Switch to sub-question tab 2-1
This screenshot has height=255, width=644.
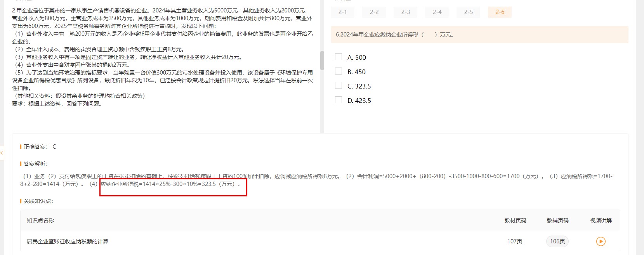coord(343,12)
